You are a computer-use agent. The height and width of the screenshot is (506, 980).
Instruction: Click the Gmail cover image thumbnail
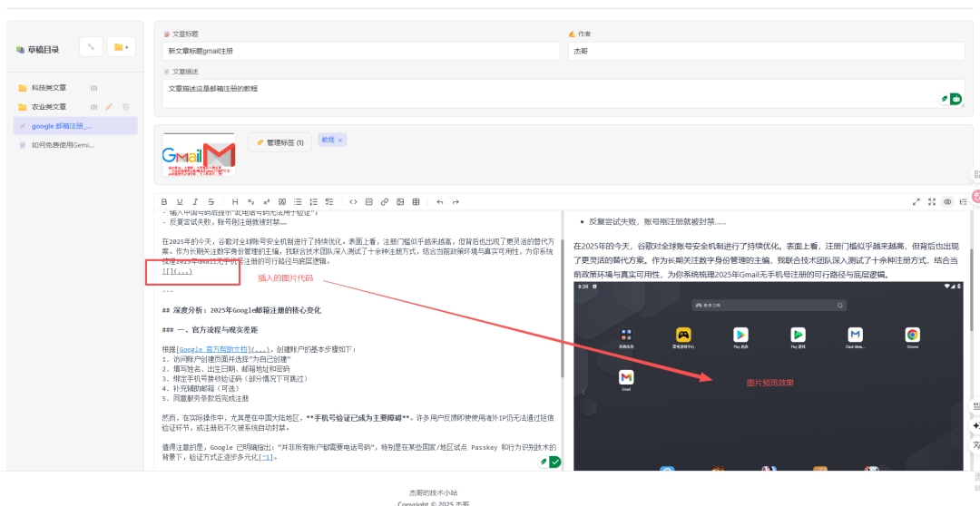tap(199, 154)
